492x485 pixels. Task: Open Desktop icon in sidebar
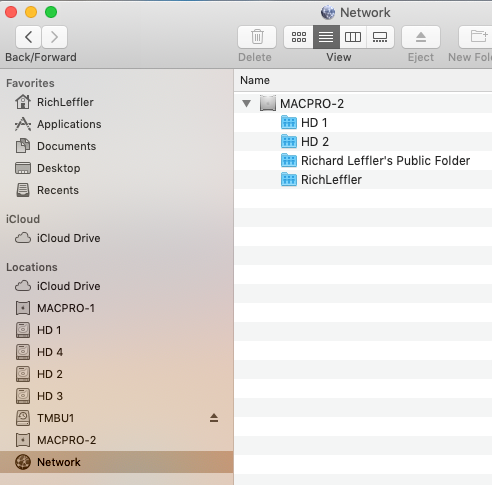click(23, 168)
